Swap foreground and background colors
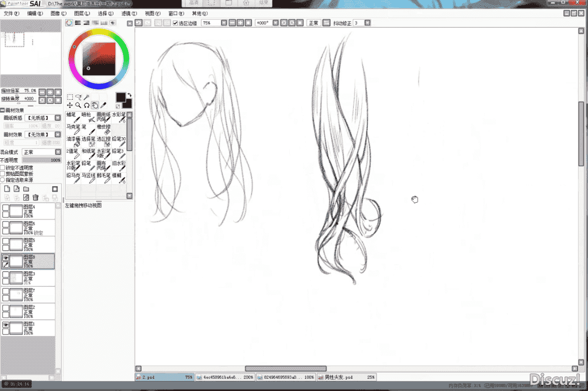This screenshot has width=588, height=391. click(x=129, y=95)
